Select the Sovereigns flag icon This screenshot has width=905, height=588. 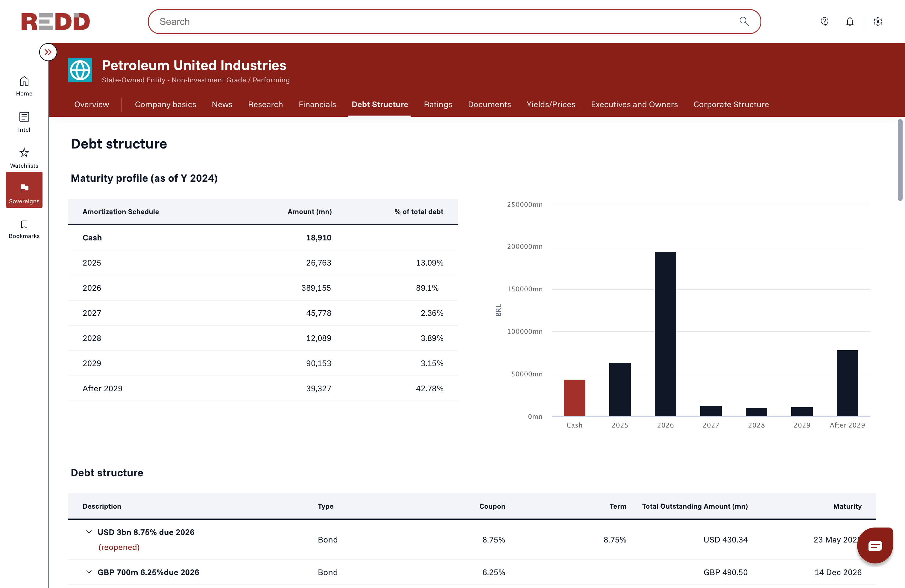[24, 189]
